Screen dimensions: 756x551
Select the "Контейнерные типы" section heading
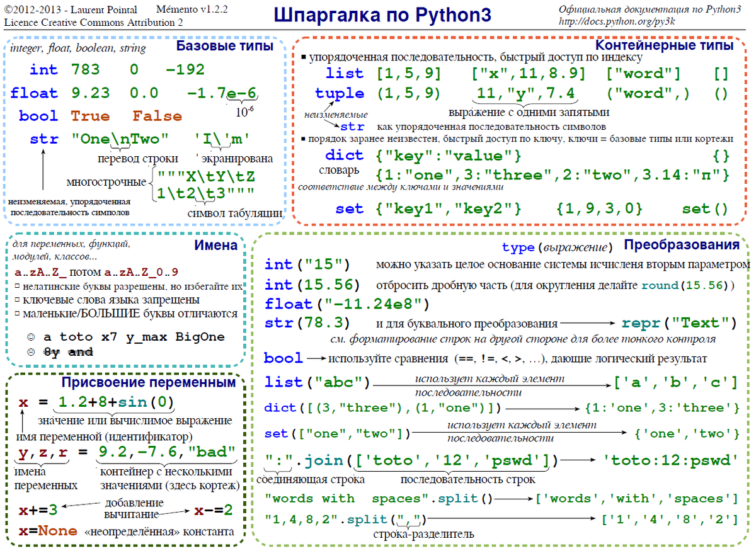(665, 45)
